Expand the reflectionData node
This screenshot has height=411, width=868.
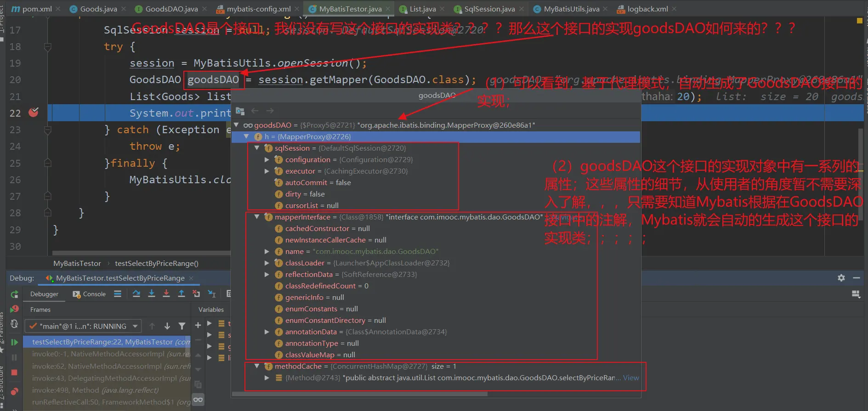[267, 274]
